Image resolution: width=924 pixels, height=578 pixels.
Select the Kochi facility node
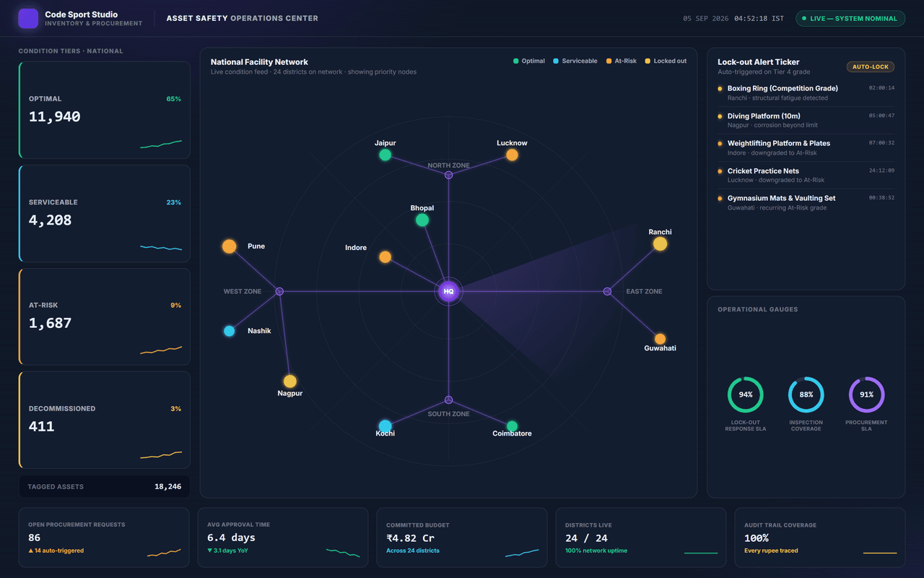point(385,426)
